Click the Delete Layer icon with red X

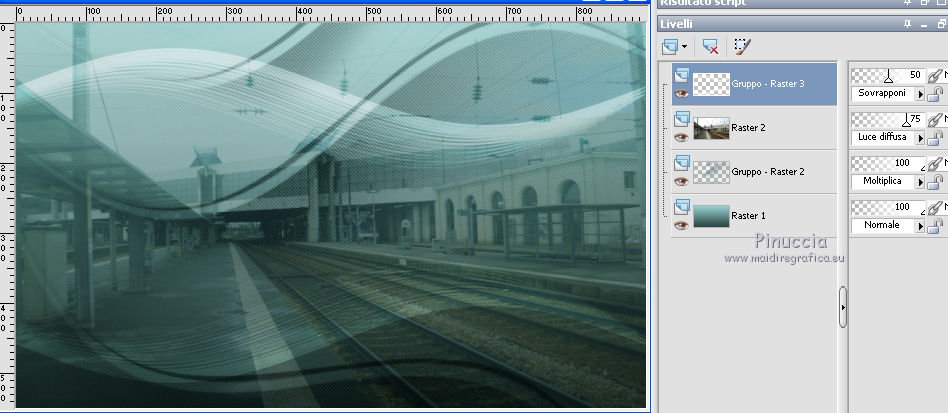710,47
